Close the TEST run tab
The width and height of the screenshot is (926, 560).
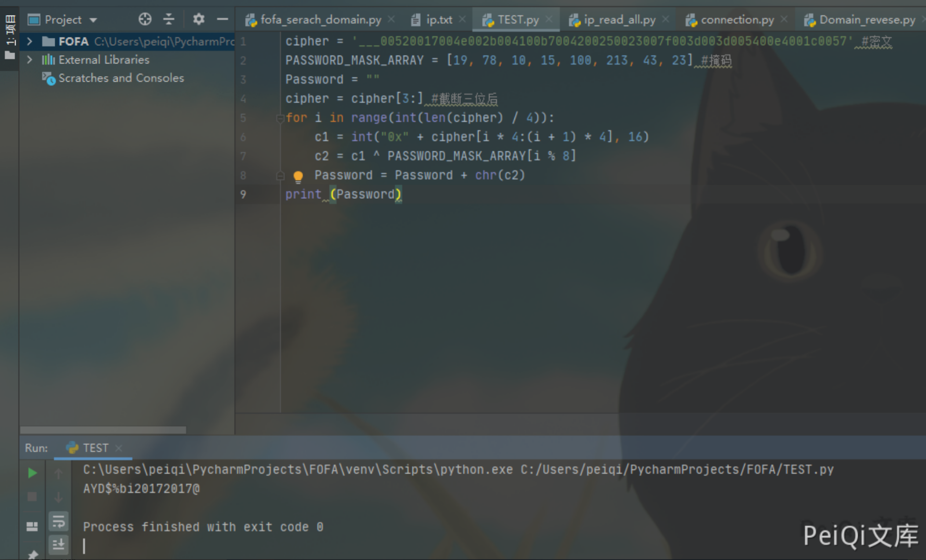[x=119, y=448]
